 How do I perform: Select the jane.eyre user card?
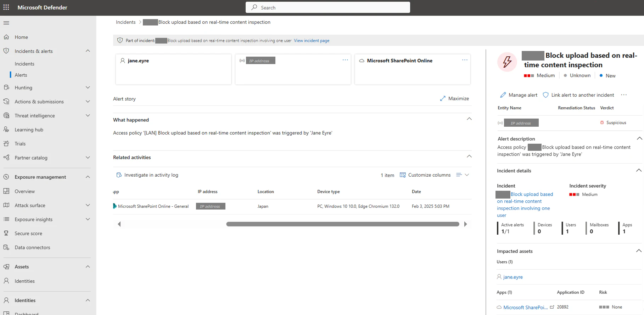click(173, 69)
